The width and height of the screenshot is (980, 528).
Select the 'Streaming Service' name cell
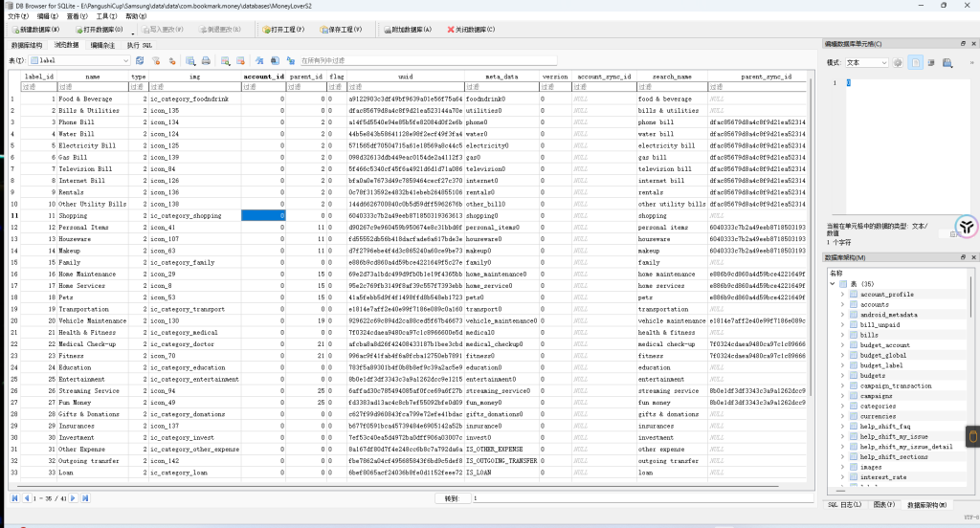click(x=93, y=390)
